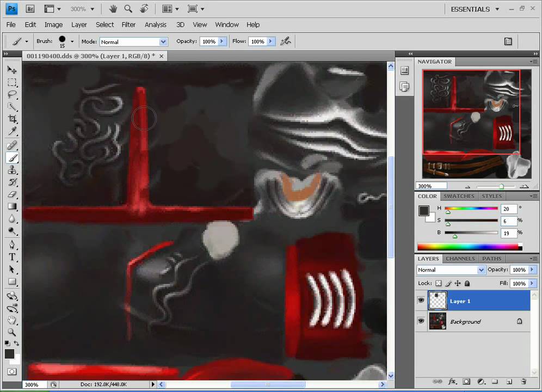Image resolution: width=542 pixels, height=392 pixels.
Task: Select the Eraser tool
Action: [x=12, y=194]
